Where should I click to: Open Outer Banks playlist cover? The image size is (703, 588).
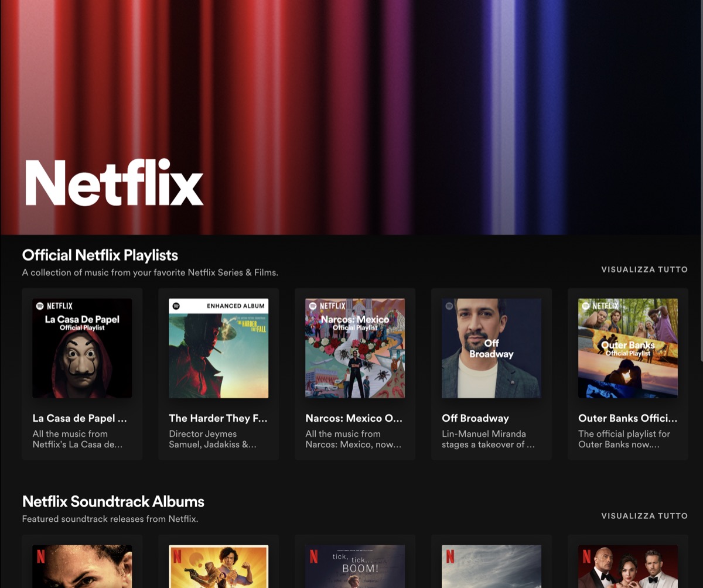pos(628,348)
